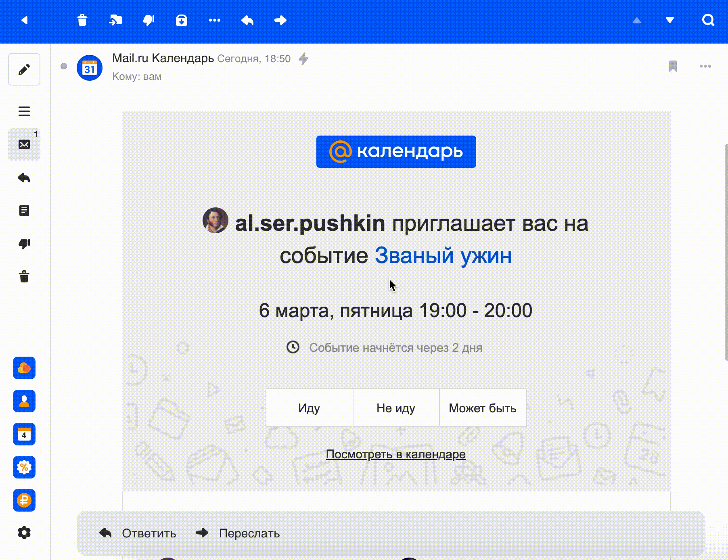Go to previous message up arrow

[x=637, y=21]
